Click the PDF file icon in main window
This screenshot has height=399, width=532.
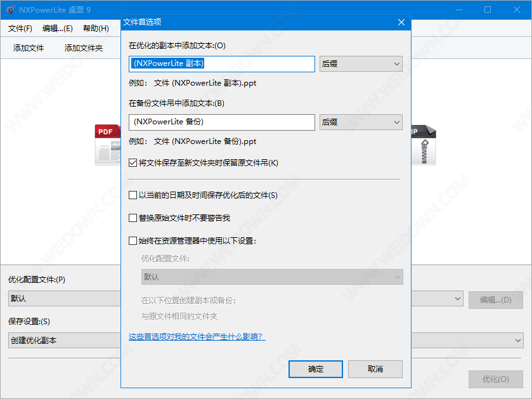point(107,145)
